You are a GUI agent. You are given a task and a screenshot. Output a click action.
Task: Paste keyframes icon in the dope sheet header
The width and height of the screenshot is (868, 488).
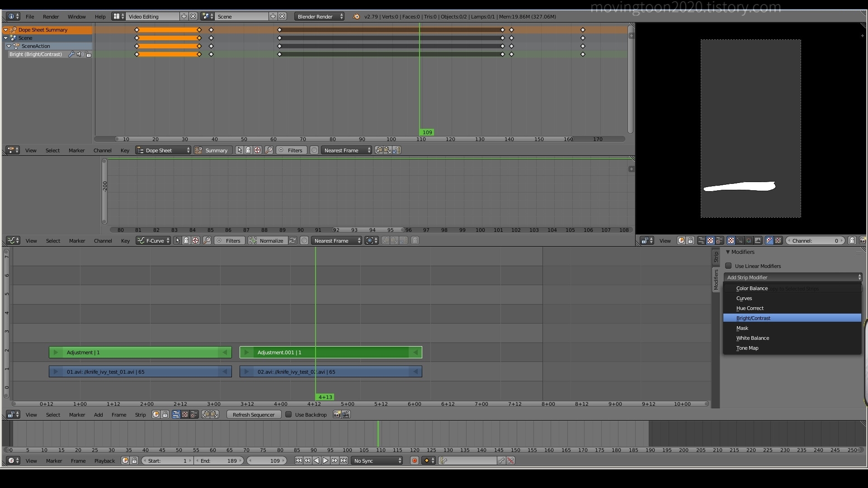point(387,150)
